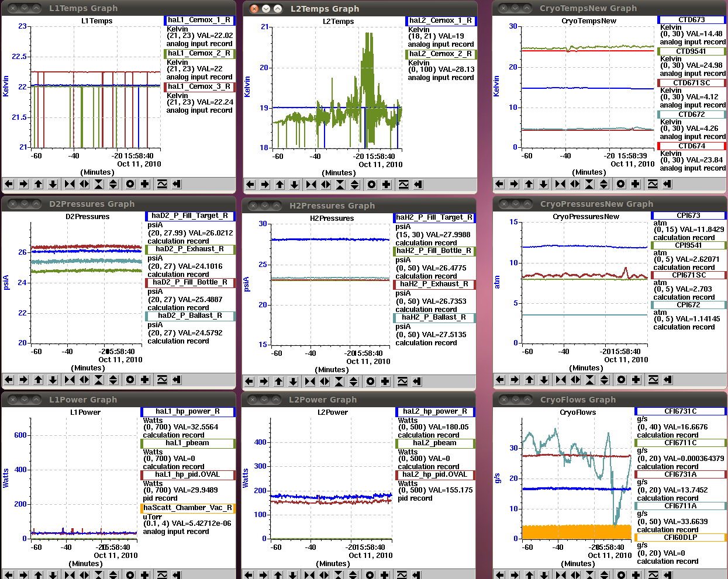728x579 pixels.
Task: Circle auto-scale icon in L1Temps toolbar
Action: coord(130,184)
